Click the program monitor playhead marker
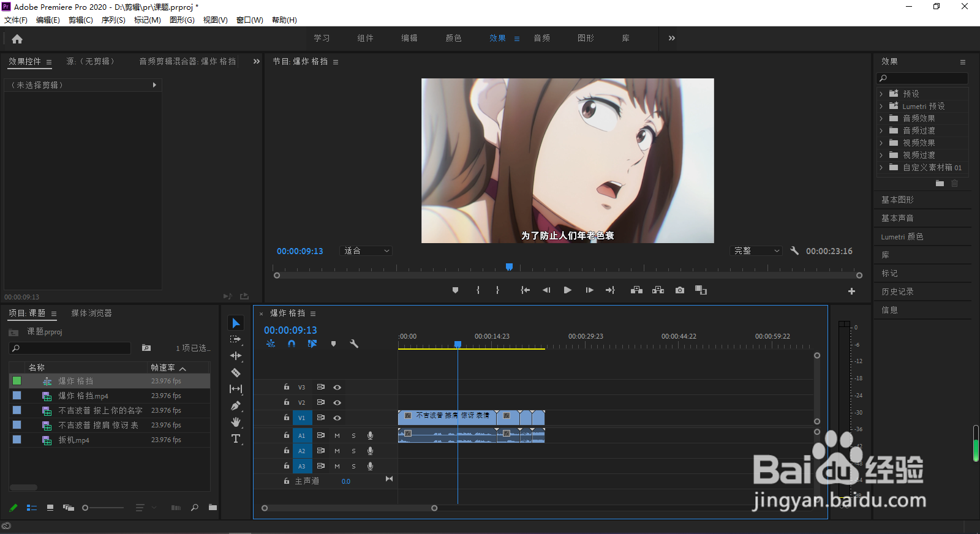The height and width of the screenshot is (534, 980). click(x=509, y=266)
